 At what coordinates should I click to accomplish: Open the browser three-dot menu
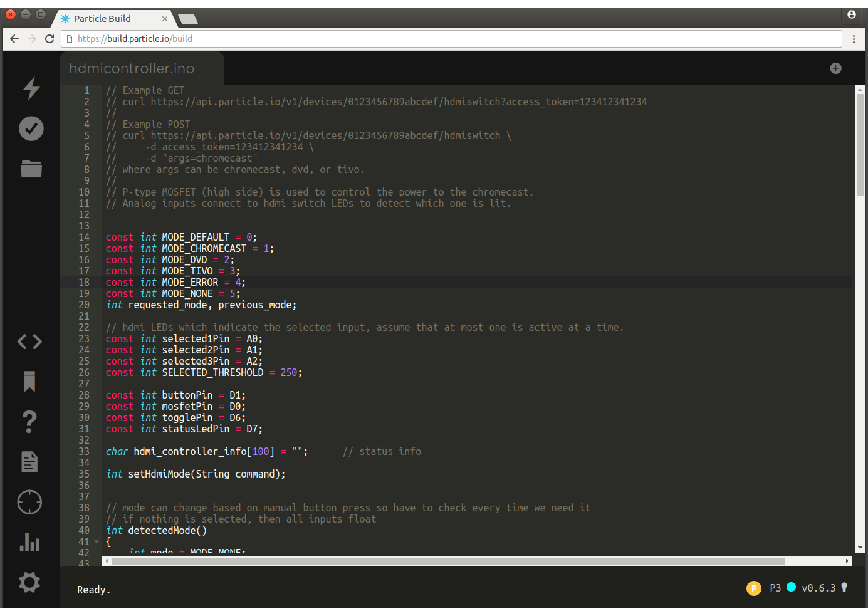pos(854,39)
